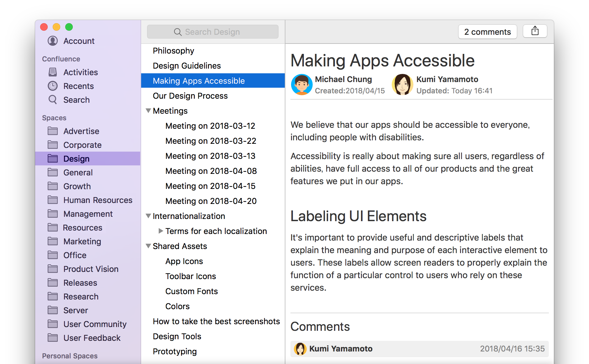This screenshot has width=589, height=364.
Task: Open the 2 comments button
Action: (487, 32)
